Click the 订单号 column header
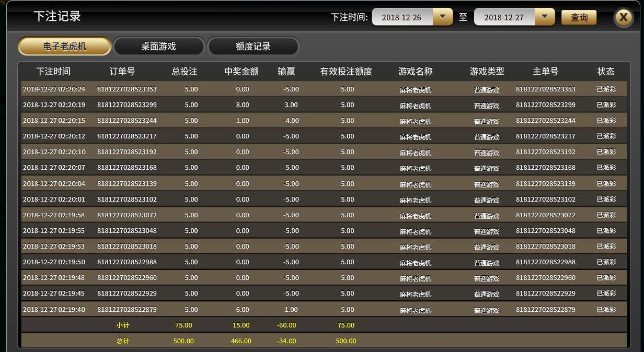644x352 pixels. [x=122, y=72]
